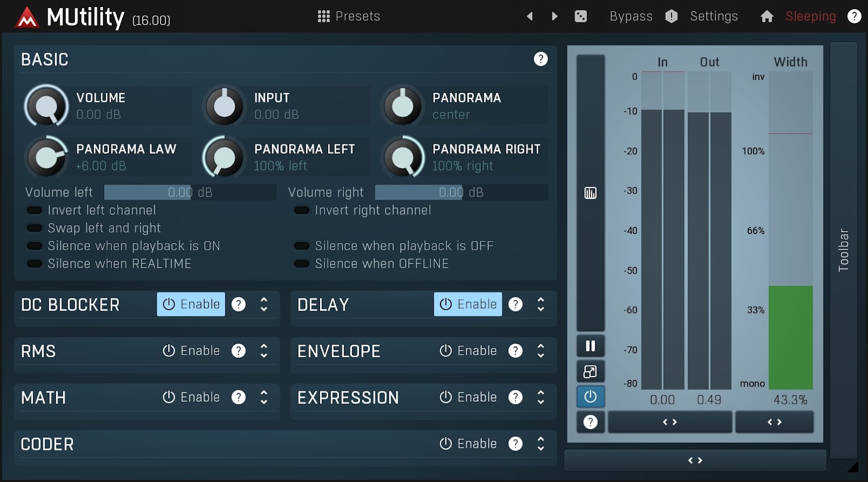Click the PANORAMA LAW knob

[46, 157]
